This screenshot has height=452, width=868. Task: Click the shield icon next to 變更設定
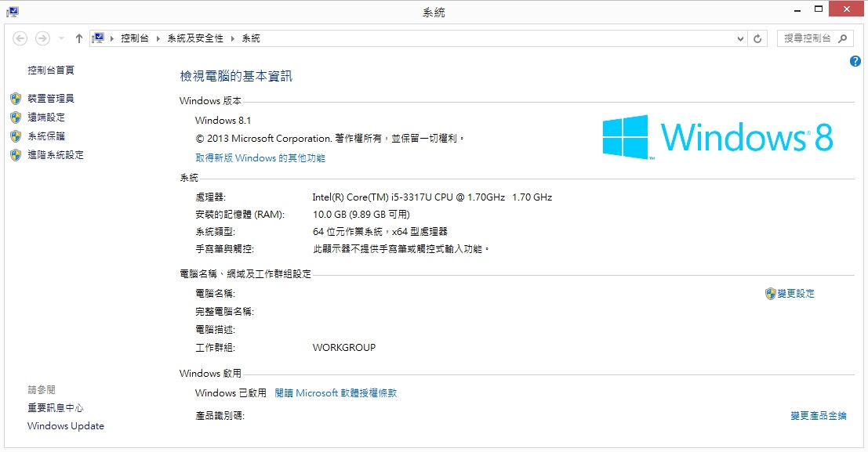click(770, 294)
